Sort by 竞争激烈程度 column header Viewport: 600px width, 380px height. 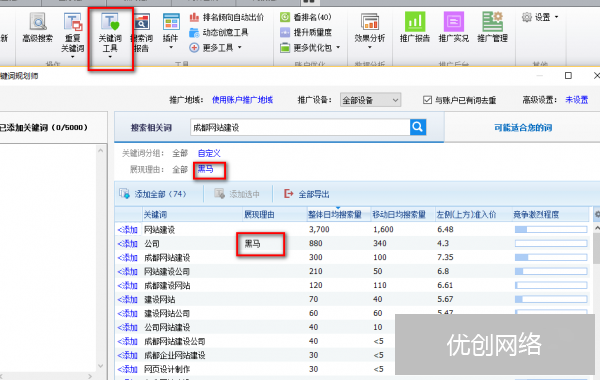(x=550, y=215)
